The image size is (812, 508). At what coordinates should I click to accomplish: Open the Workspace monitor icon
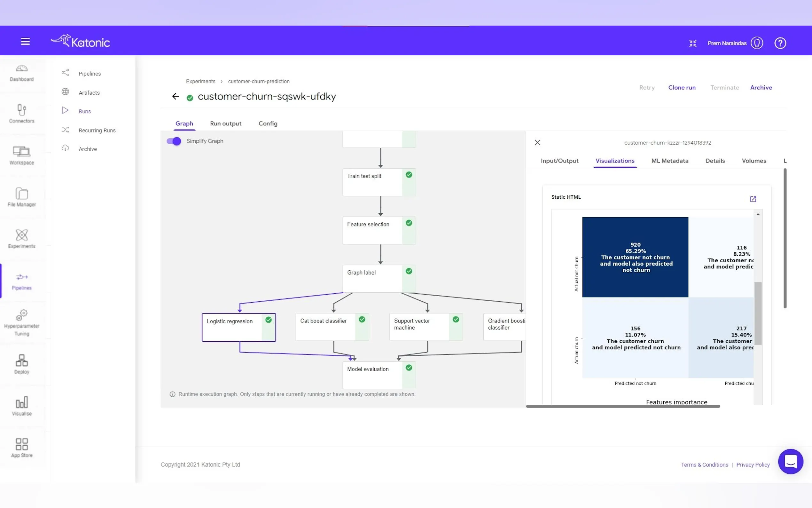point(22,152)
